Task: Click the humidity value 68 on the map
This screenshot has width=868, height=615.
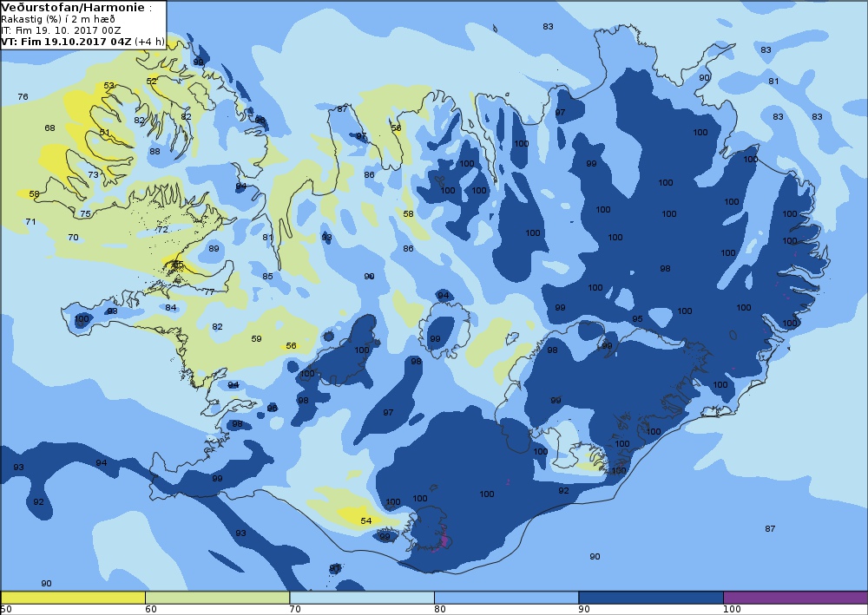Action: [49, 128]
